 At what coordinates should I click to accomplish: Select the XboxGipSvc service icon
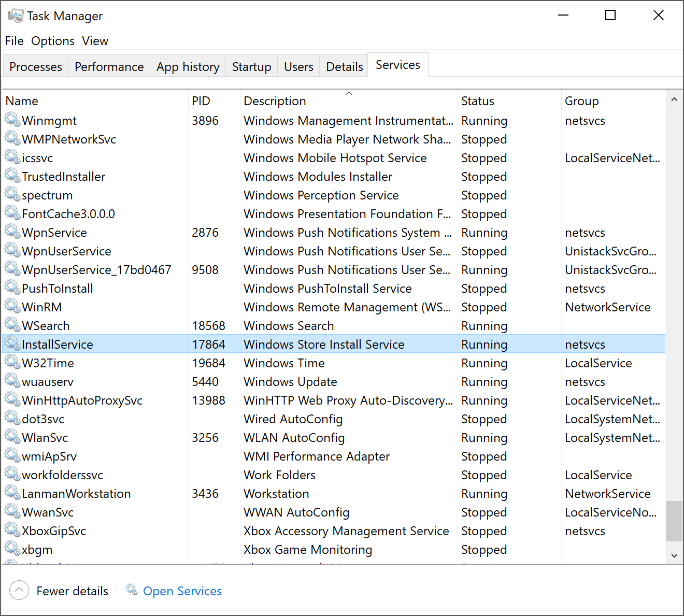(12, 530)
